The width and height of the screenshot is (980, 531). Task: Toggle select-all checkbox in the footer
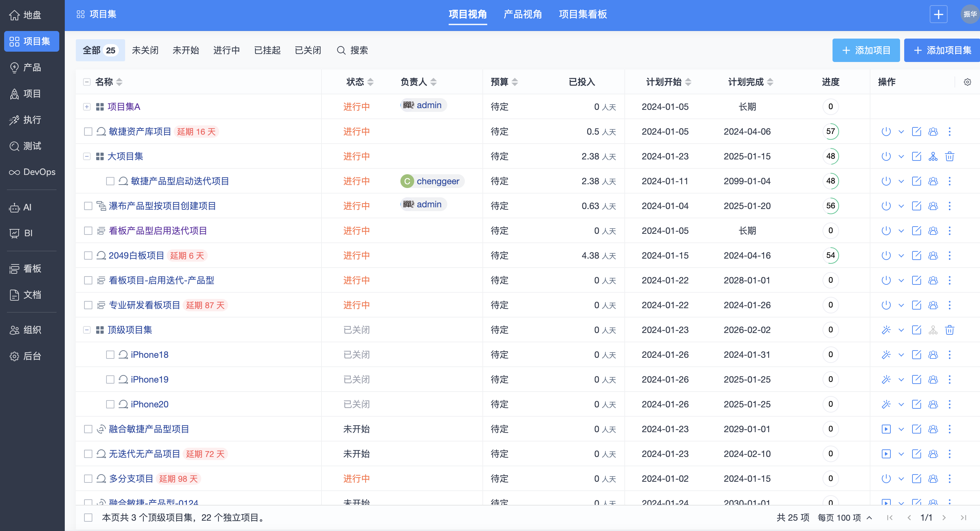(88, 517)
